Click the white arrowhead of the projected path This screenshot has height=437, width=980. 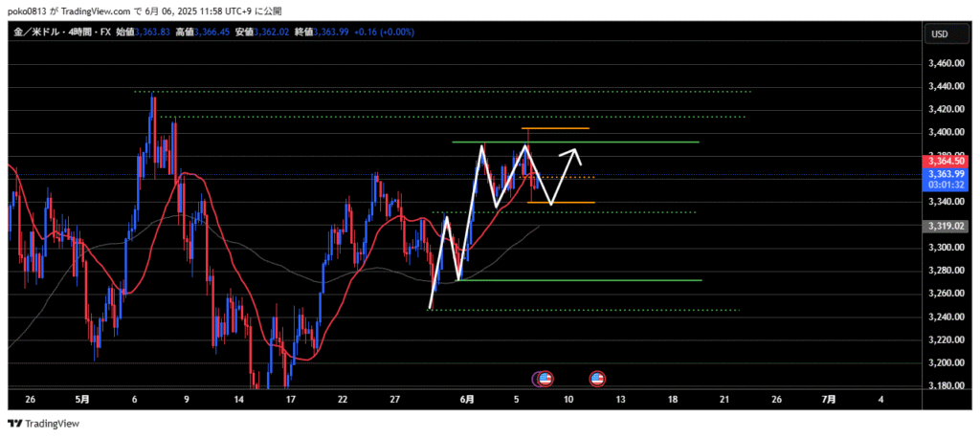click(x=575, y=151)
